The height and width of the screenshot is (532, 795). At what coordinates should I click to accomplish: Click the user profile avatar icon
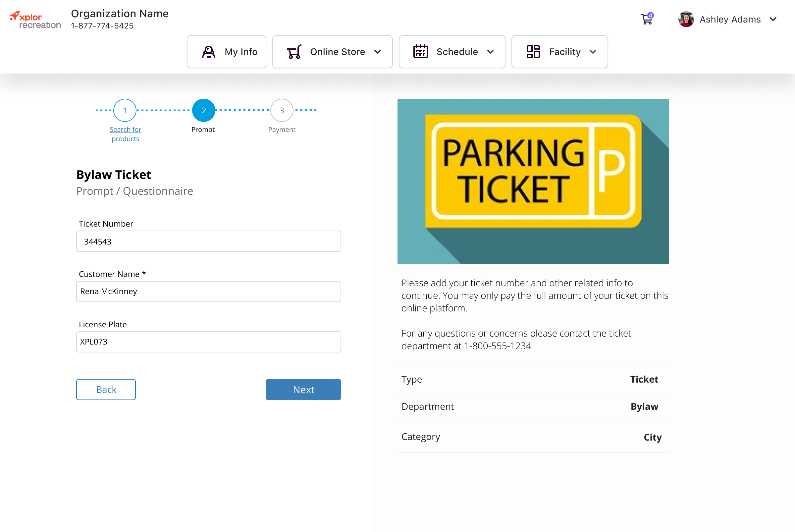coord(686,19)
